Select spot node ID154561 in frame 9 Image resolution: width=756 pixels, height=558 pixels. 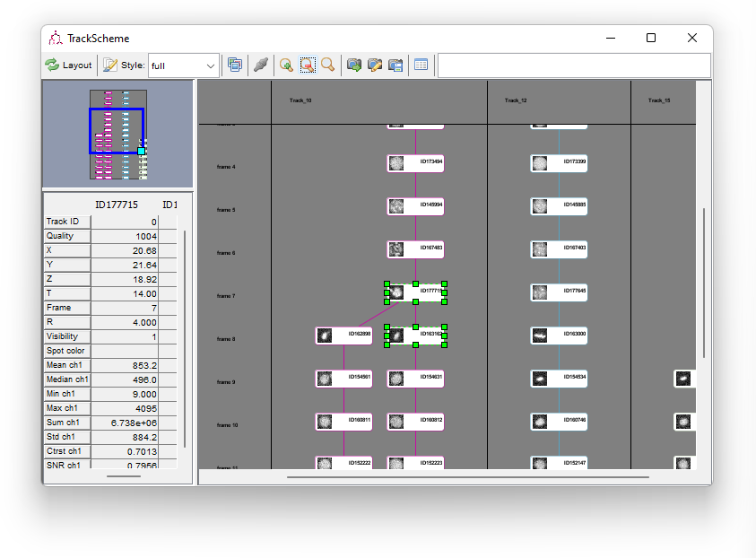343,379
